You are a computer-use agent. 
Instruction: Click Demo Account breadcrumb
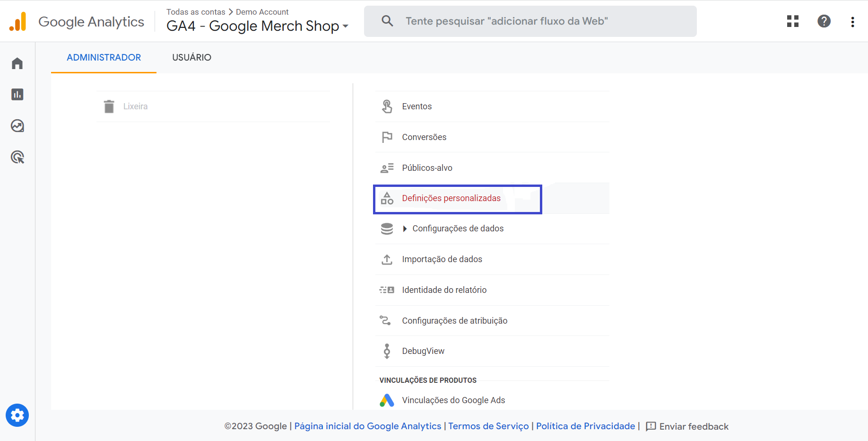(262, 12)
